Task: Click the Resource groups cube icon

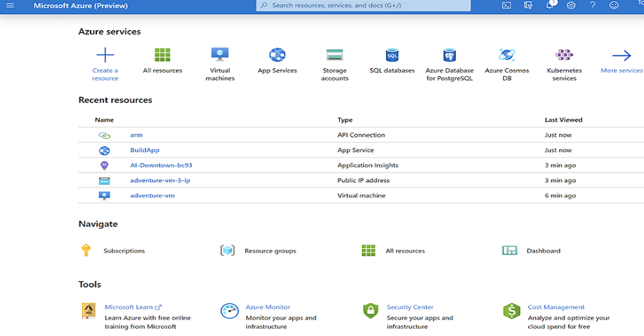Action: tap(227, 250)
